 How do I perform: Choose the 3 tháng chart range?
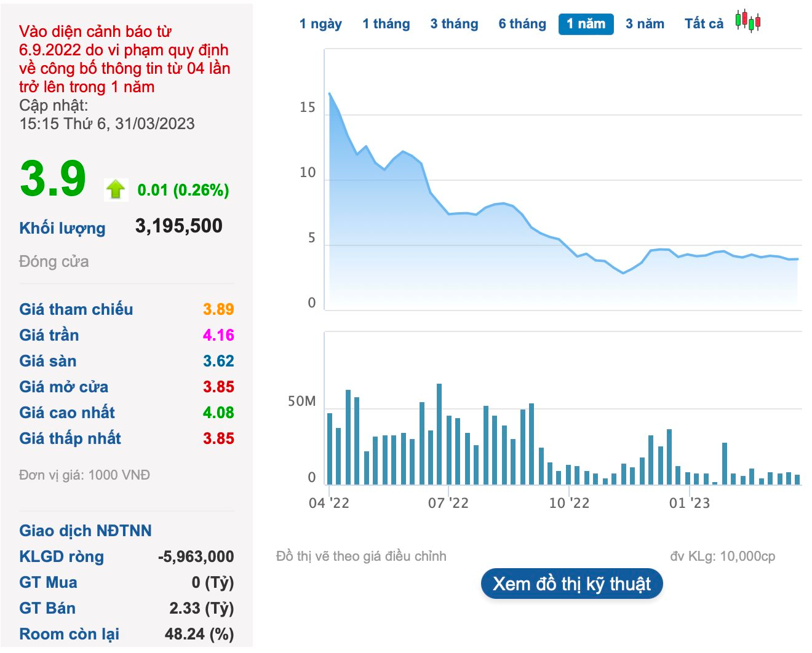click(x=454, y=24)
